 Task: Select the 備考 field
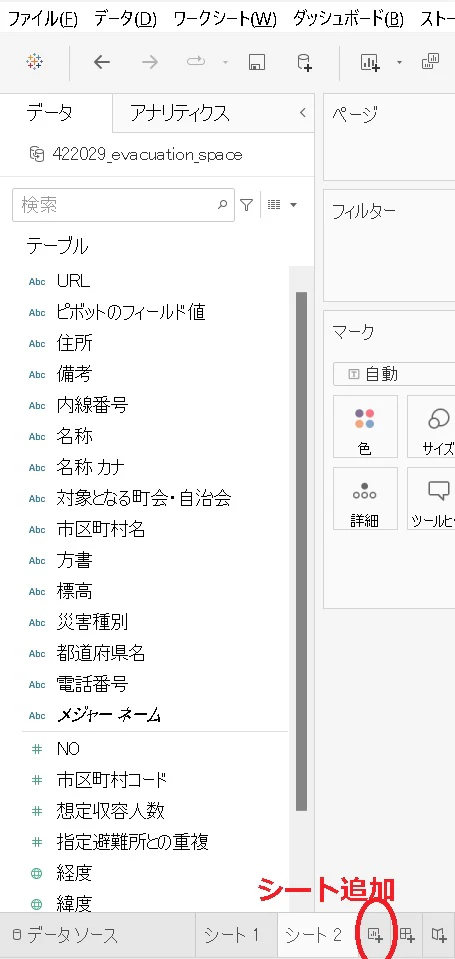74,374
